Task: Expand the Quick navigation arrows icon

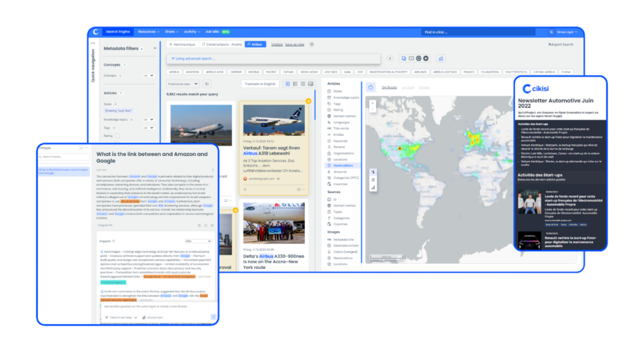Action: tap(93, 43)
